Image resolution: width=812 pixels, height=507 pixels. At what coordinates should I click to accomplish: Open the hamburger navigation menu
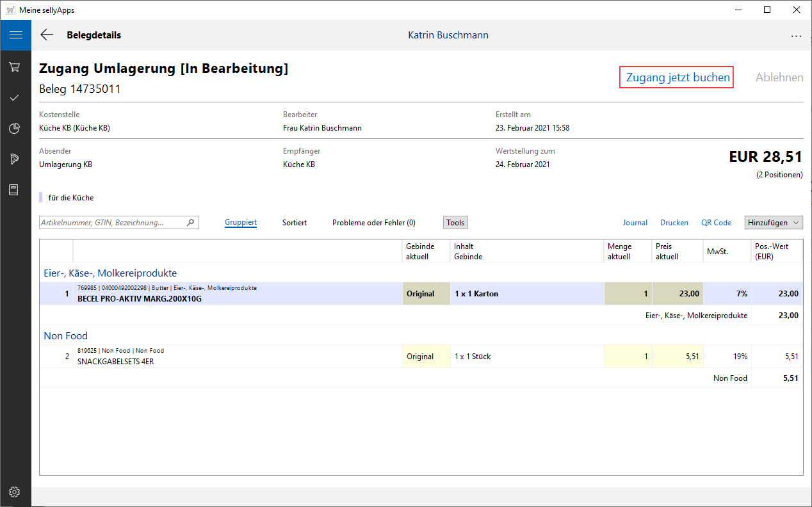[x=15, y=35]
